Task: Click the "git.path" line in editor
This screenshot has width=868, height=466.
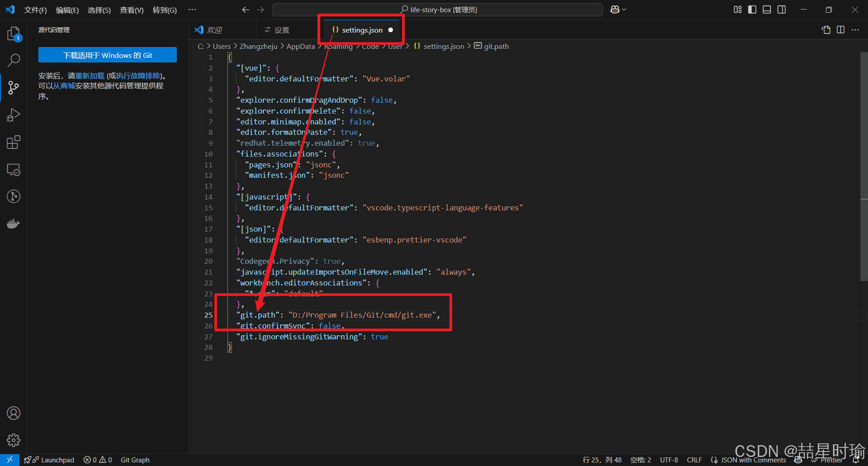Action: point(338,315)
